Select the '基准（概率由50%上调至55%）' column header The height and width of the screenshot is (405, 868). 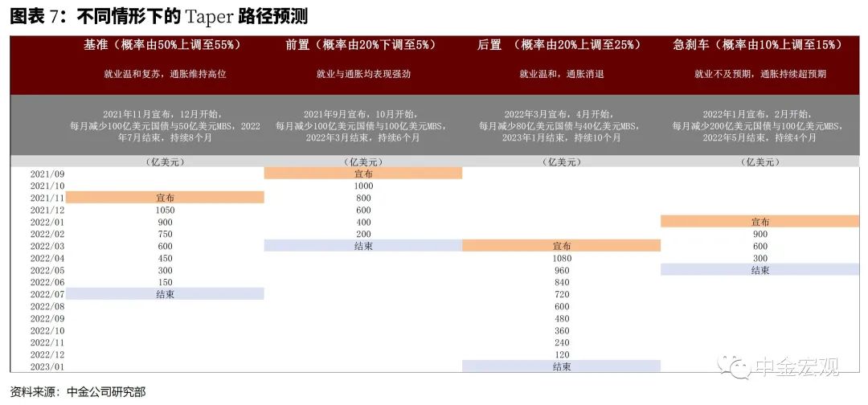point(165,45)
